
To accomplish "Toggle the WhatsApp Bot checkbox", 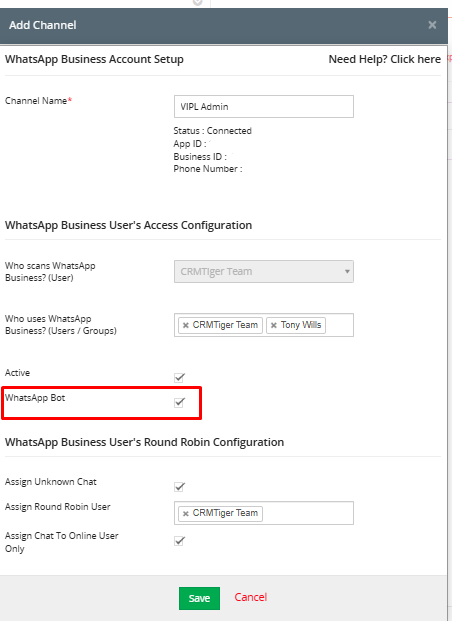I will (179, 402).
